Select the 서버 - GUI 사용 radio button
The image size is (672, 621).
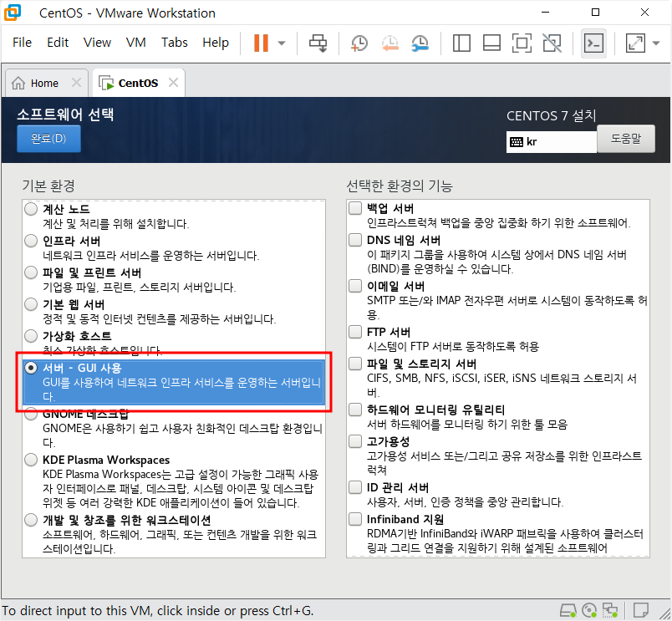tap(31, 368)
